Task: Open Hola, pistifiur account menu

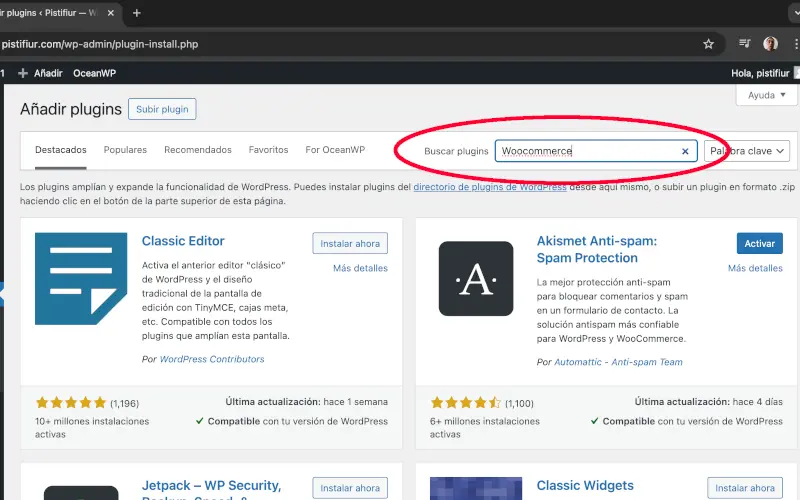Action: pos(764,73)
